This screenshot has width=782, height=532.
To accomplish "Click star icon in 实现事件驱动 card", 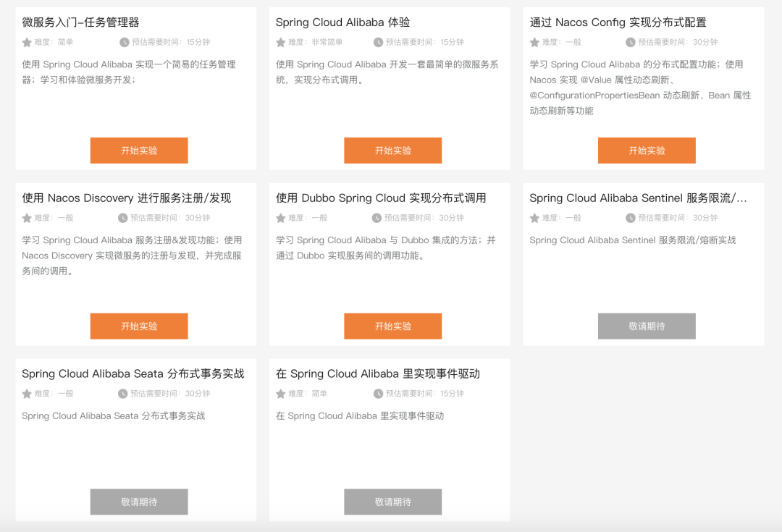I will coord(281,394).
